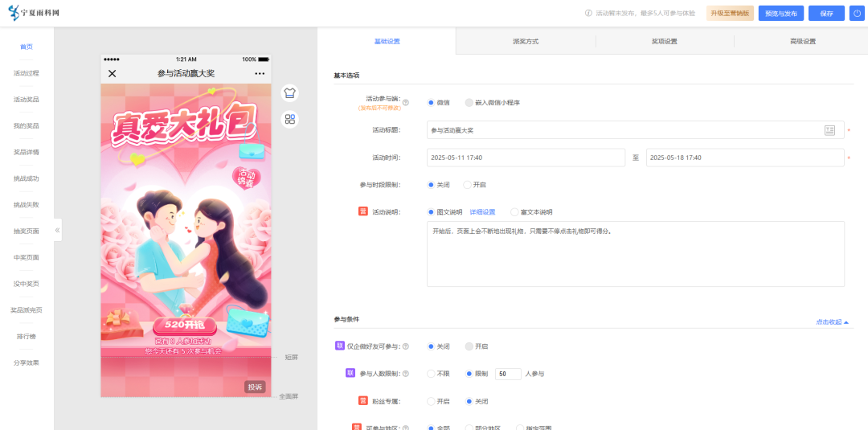The width and height of the screenshot is (868, 430).
Task: Click the info icon beside 活动暂未发布
Action: [x=588, y=14]
